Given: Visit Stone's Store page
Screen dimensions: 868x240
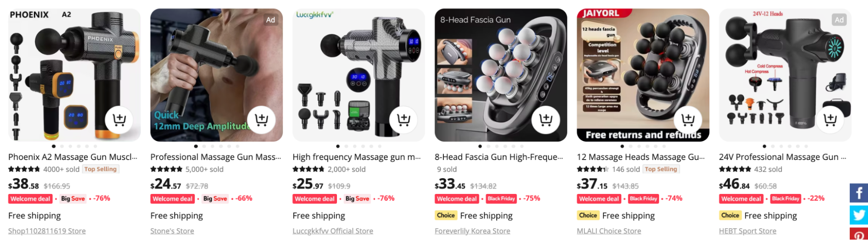Looking at the screenshot, I should [172, 231].
